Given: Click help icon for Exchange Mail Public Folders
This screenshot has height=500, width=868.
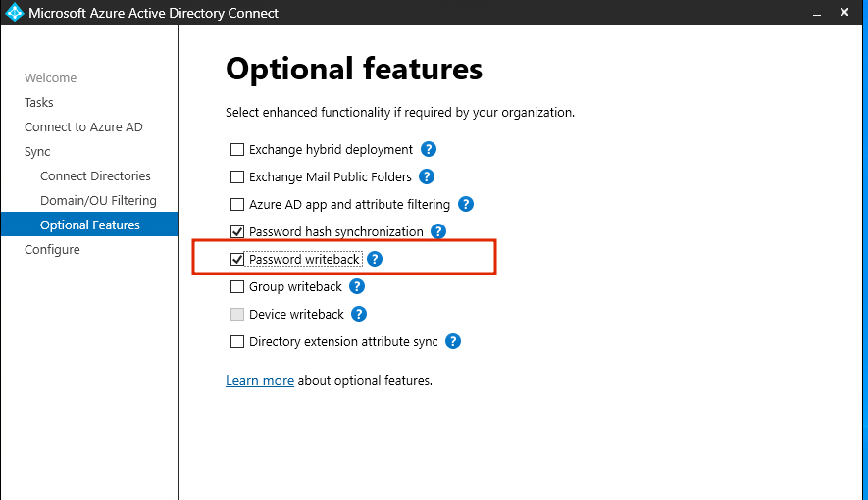Looking at the screenshot, I should (427, 177).
